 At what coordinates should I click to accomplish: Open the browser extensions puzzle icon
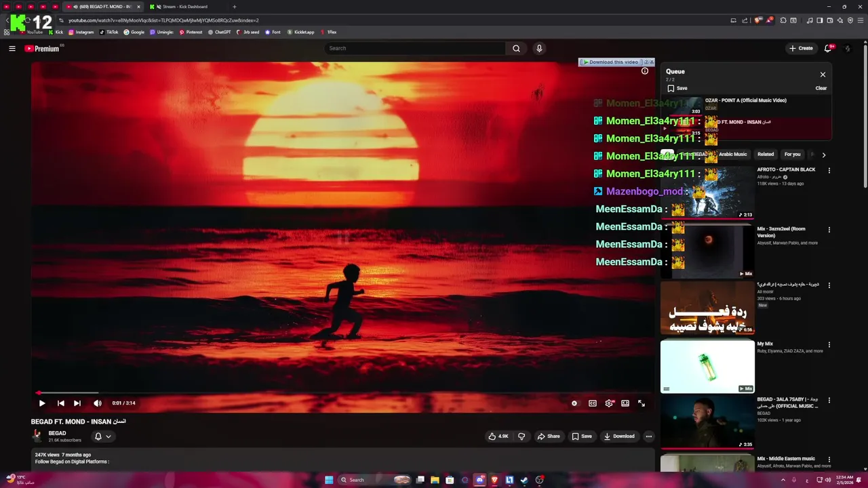[x=783, y=20]
